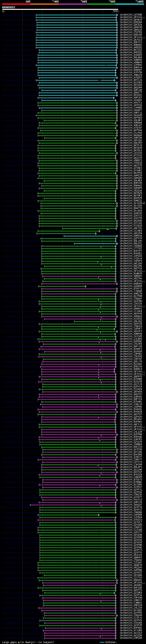Viewport: 146px width, 644px height.
Task: Click label UniRef100_B9R9J4
Action: (x=131, y=67)
